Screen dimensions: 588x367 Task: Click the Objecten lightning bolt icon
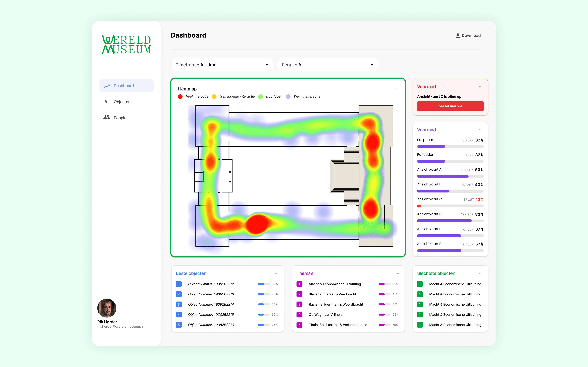click(x=106, y=102)
